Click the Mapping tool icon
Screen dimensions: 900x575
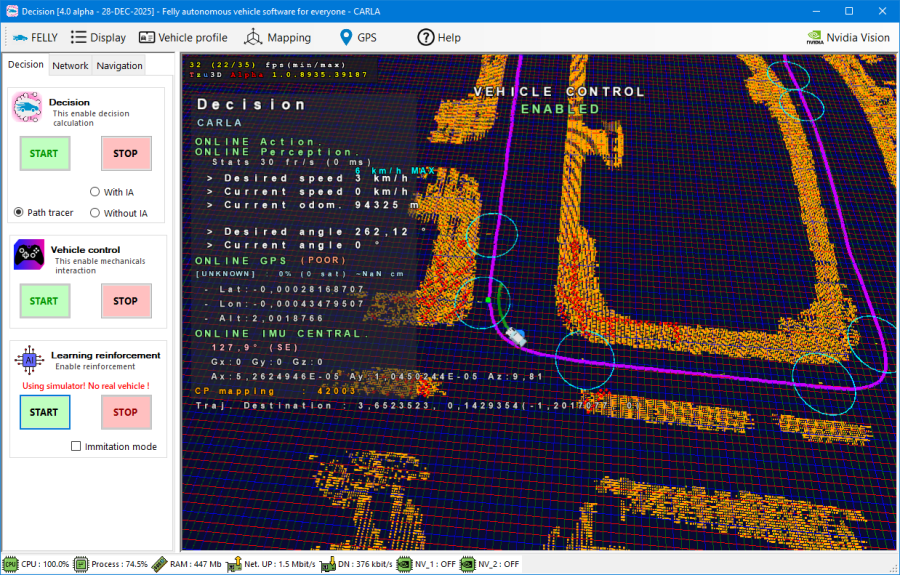[253, 37]
